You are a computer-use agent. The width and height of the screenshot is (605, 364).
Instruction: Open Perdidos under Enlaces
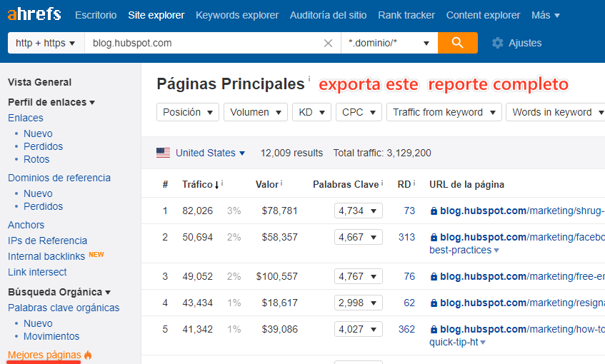pyautogui.click(x=43, y=146)
